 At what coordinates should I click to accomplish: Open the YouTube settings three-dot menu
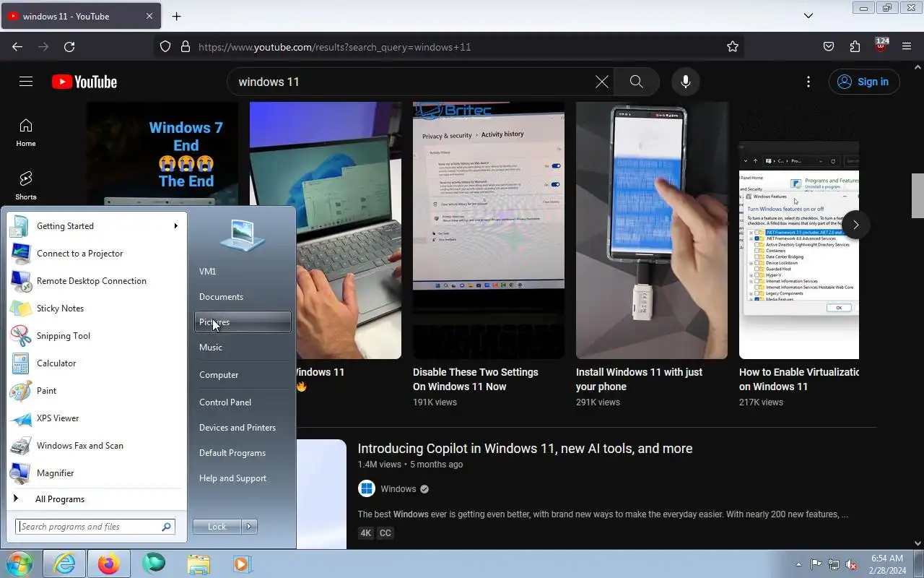click(808, 82)
